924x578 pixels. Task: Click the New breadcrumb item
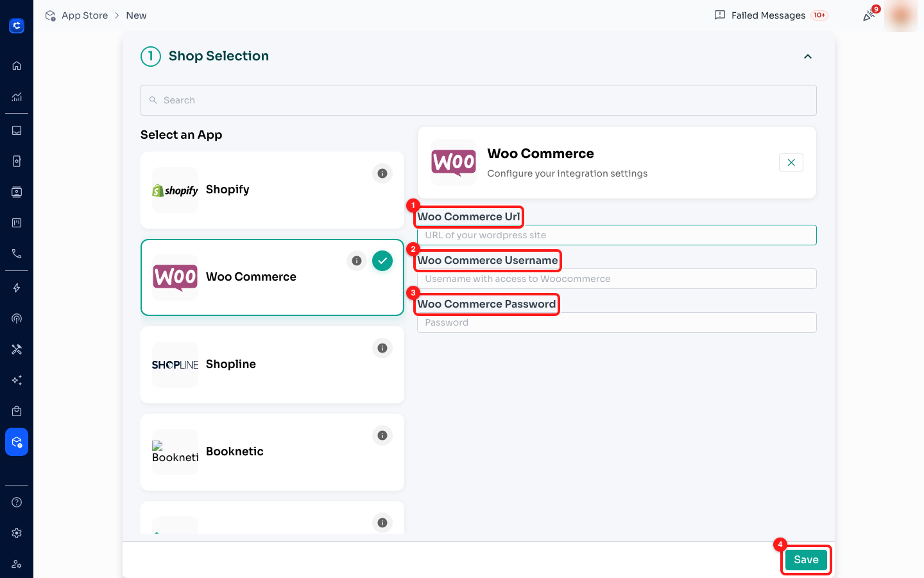(136, 15)
